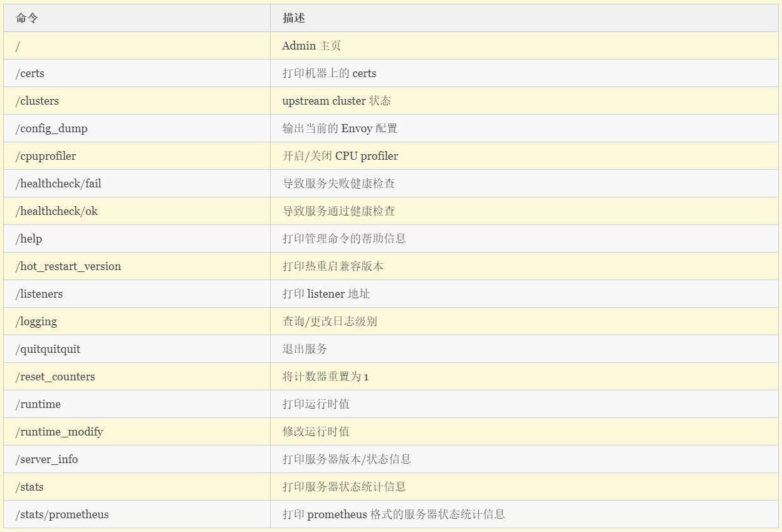
Task: Select the '/clusters' command cell
Action: (x=137, y=101)
